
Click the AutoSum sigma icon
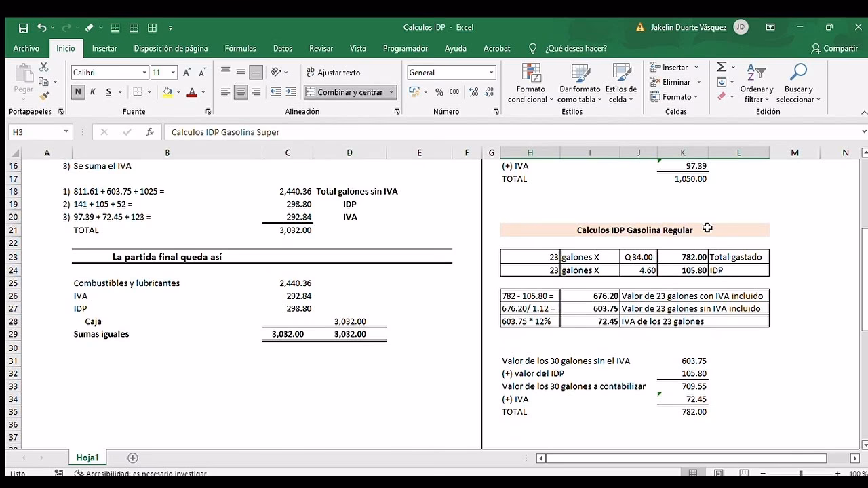coord(722,67)
